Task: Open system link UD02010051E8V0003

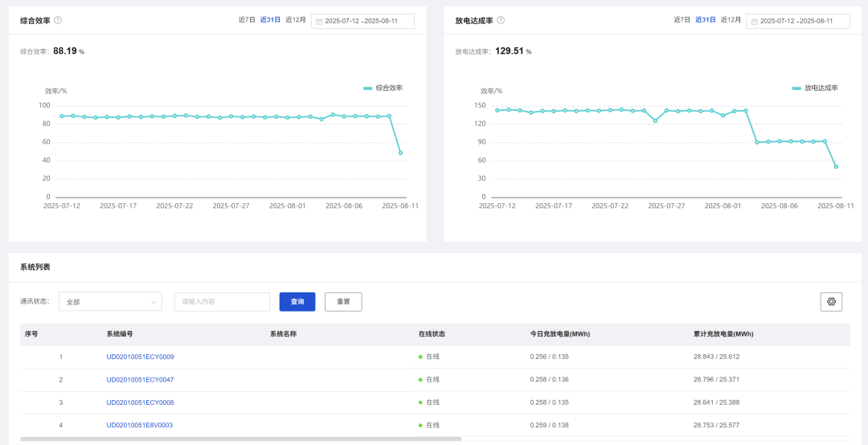Action: click(140, 425)
